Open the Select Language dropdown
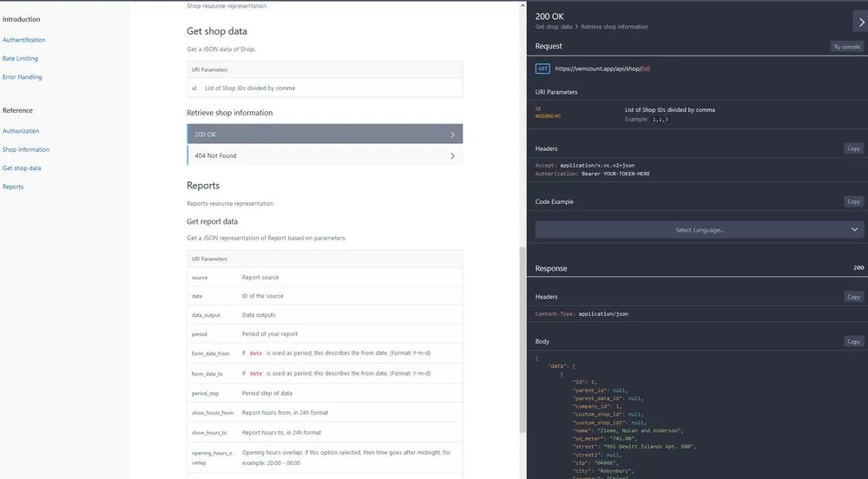868x479 pixels. 699,230
